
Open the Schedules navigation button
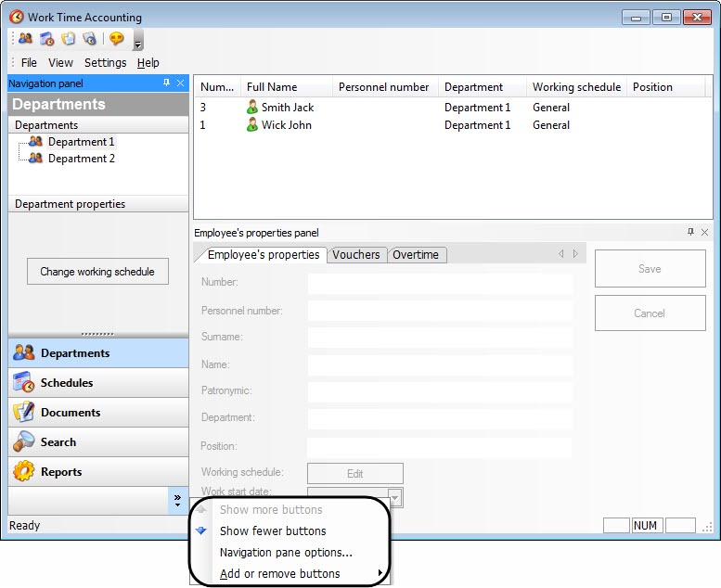point(98,382)
